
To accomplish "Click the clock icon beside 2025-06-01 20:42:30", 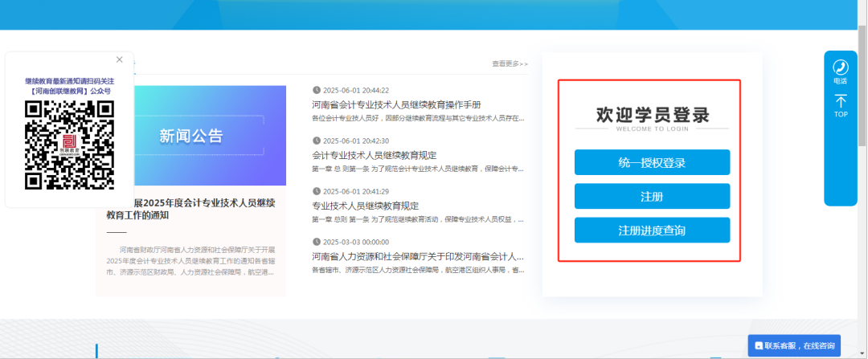I will point(316,141).
